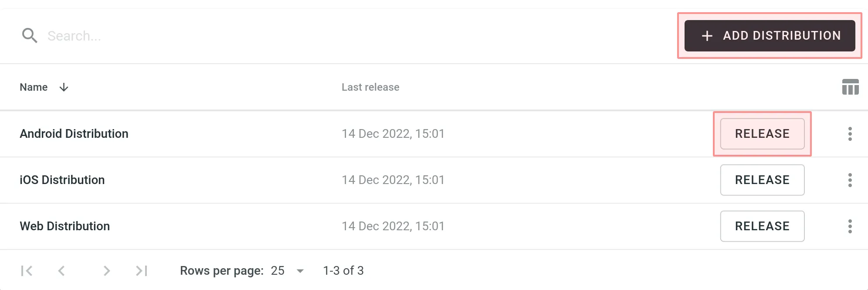Go to first page of results
This screenshot has width=868, height=290.
coord(27,271)
